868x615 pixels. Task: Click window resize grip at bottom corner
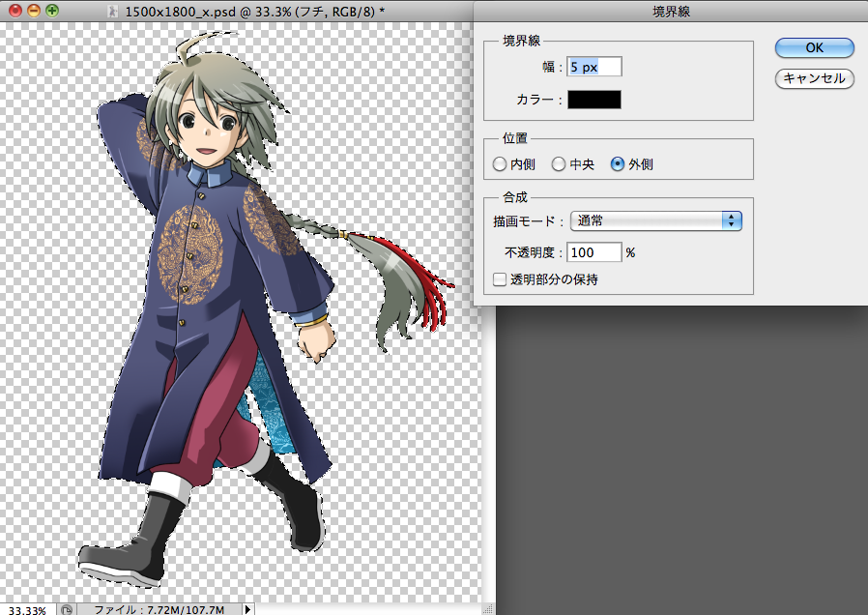[x=488, y=609]
